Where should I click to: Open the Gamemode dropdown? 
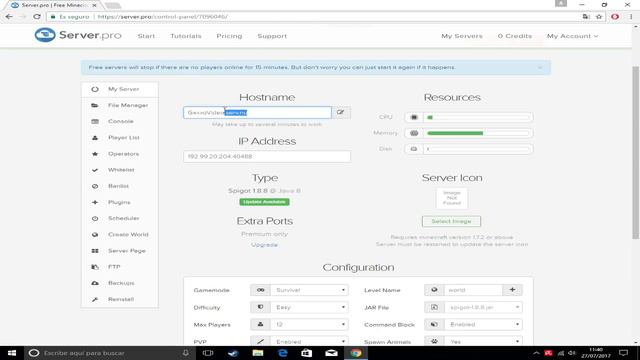click(x=309, y=290)
